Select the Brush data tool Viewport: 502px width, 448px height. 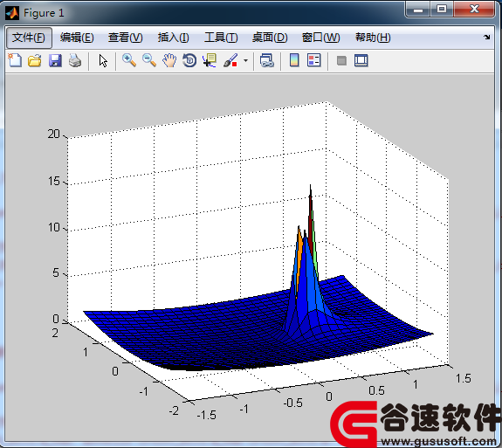point(230,60)
